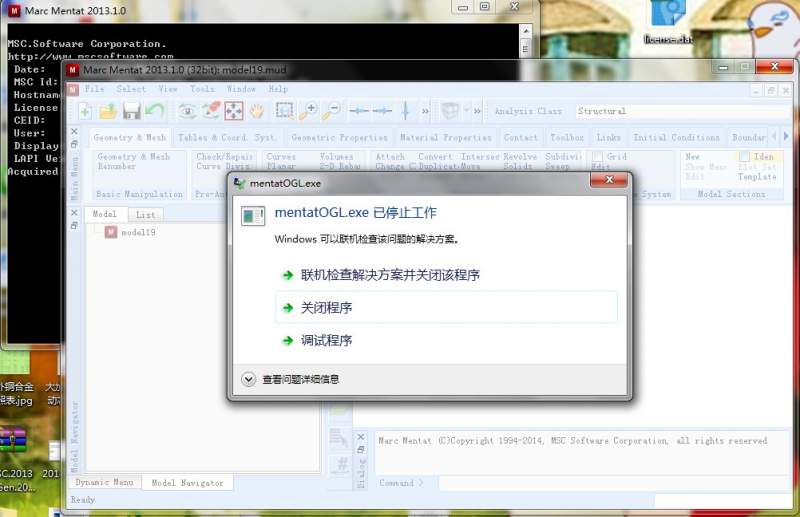Switch to Dynamic Menu bottom tab
Screen dimensions: 800x517
click(x=104, y=482)
